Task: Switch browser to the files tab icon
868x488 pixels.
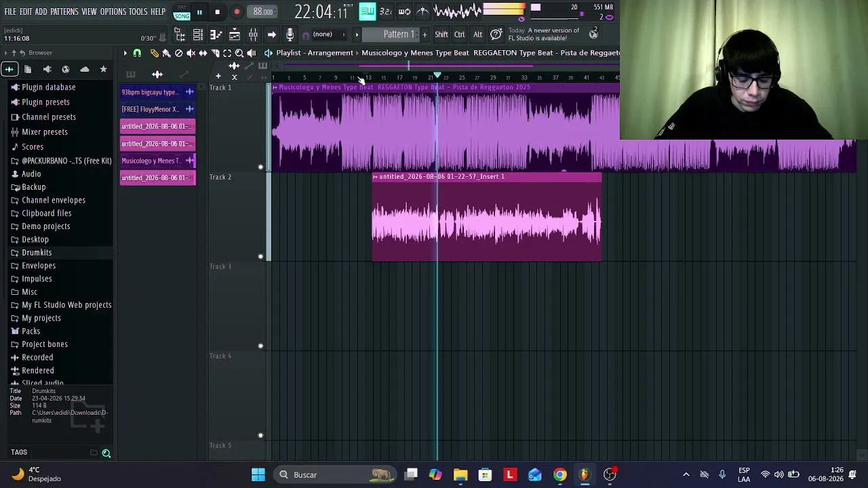Action: pyautogui.click(x=28, y=69)
